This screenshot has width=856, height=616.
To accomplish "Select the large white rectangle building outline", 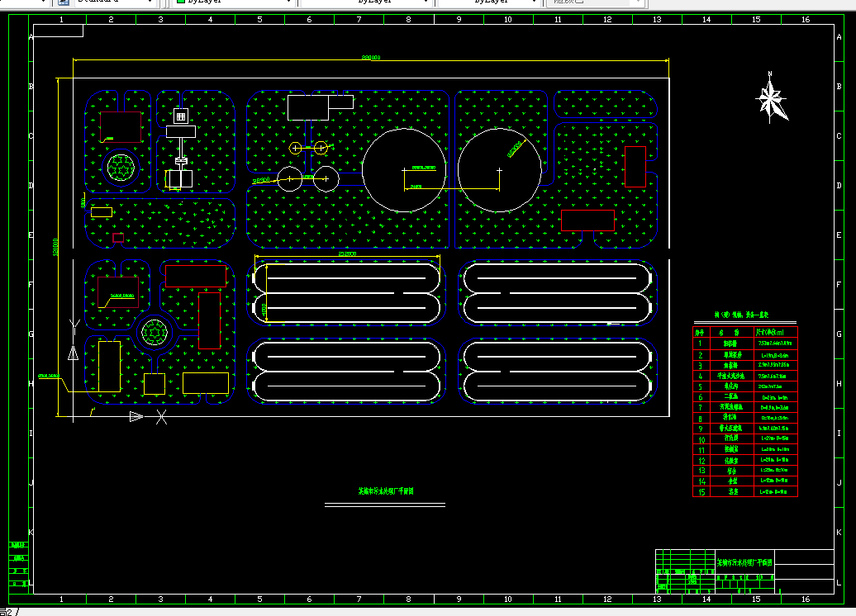I will point(308,107).
